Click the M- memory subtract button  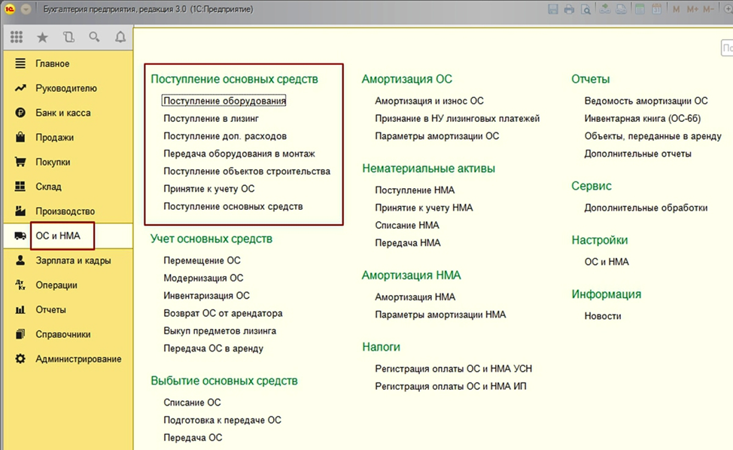pyautogui.click(x=708, y=9)
